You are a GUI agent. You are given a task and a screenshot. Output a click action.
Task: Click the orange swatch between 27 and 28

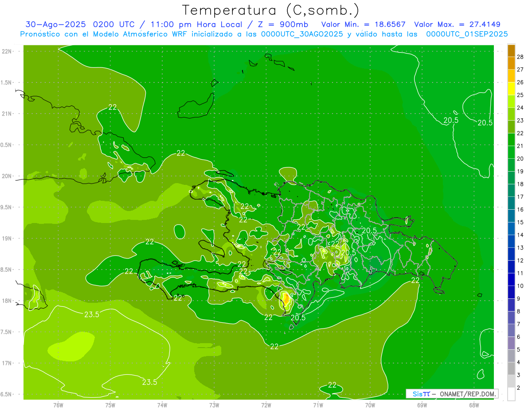(511, 63)
